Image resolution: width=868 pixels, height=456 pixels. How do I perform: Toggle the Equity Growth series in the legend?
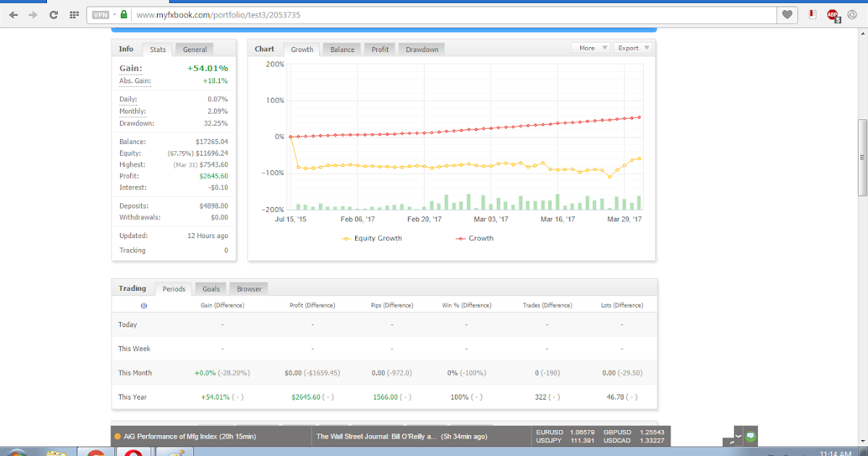click(371, 238)
